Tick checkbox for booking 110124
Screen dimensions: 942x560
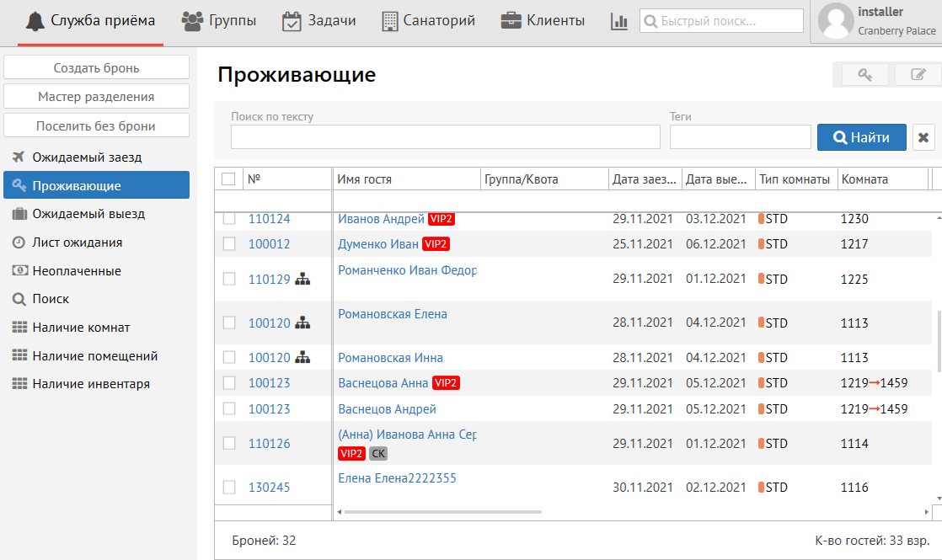[229, 219]
